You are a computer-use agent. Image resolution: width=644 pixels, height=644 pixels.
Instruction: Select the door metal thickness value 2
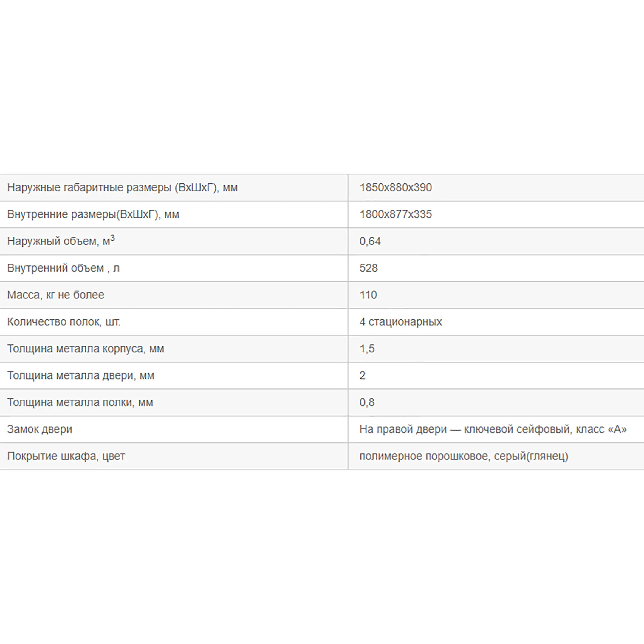point(362,376)
